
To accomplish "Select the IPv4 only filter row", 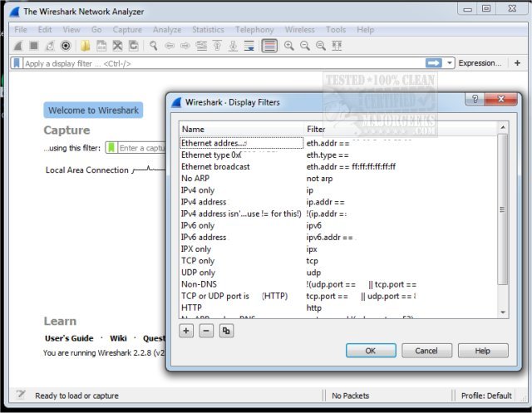I will point(338,190).
